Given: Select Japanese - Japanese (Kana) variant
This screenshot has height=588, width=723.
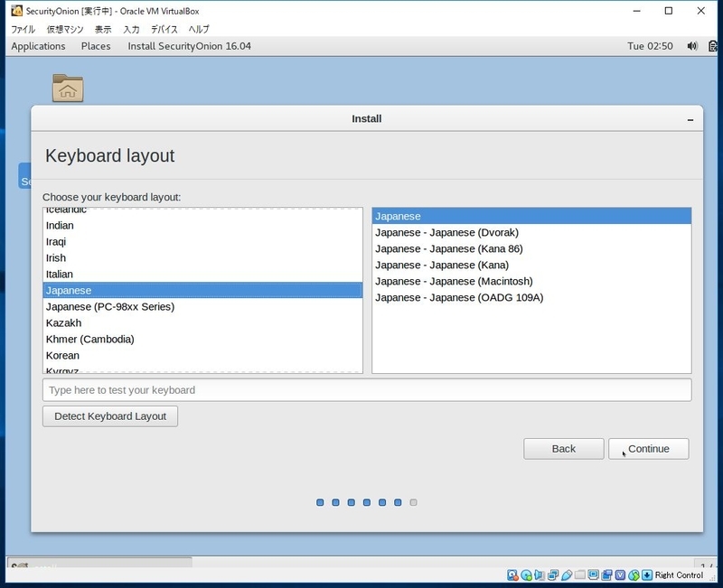Looking at the screenshot, I should [x=531, y=265].
